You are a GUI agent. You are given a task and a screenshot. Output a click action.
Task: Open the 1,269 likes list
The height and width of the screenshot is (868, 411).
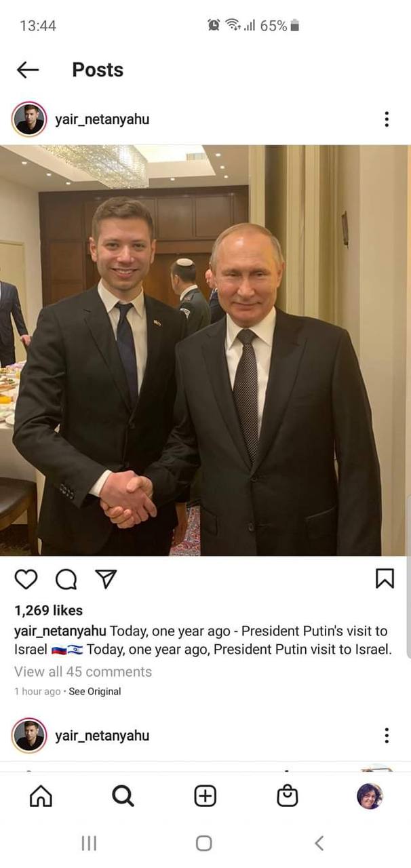coord(48,610)
